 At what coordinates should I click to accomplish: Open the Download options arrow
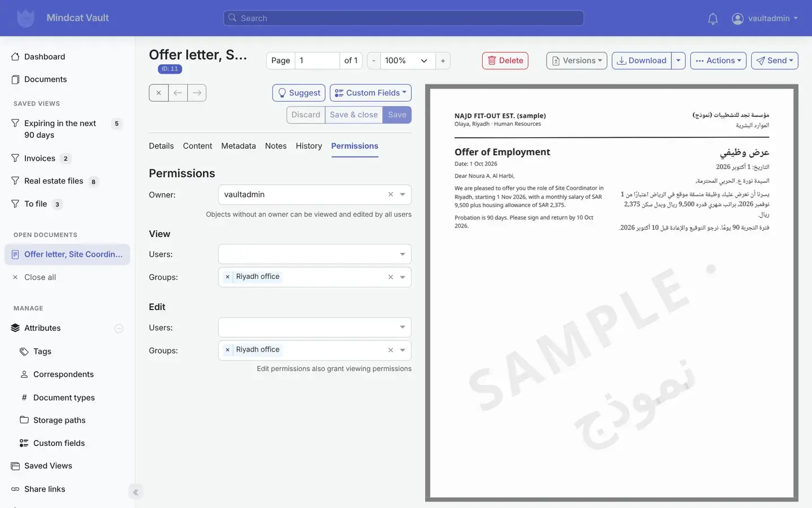(678, 60)
